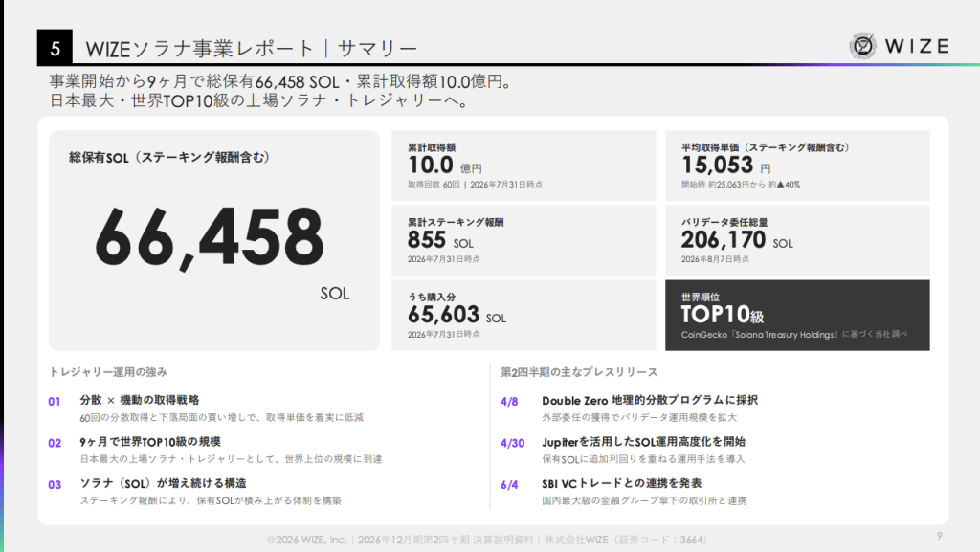Click 'SBI VCトレードとの連携を発表'
This screenshot has width=980, height=552.
[x=622, y=483]
